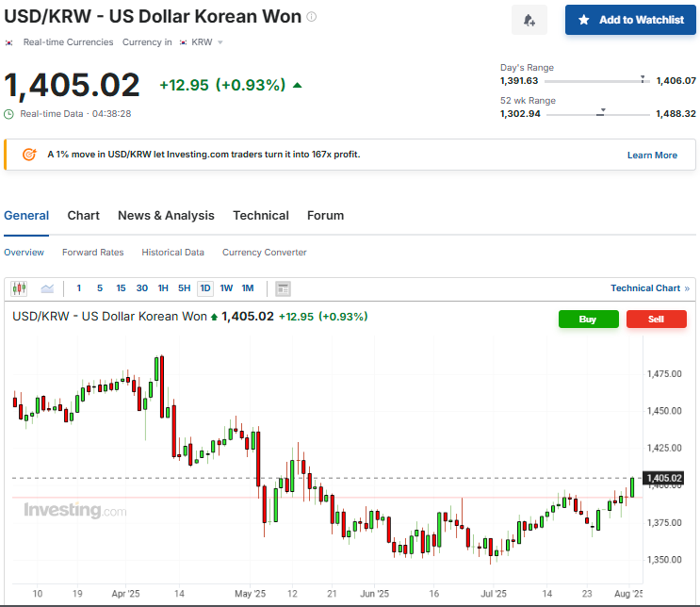Click the Real-time Currencies label
Image resolution: width=700 pixels, height=607 pixels.
tap(68, 42)
